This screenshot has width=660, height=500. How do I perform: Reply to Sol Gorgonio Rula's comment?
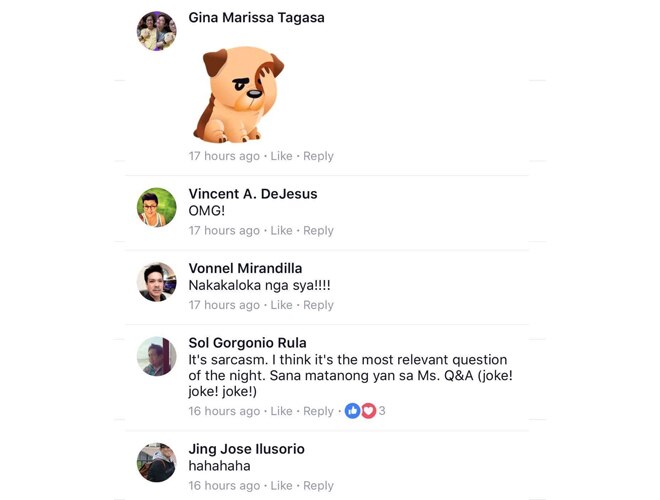pos(318,411)
